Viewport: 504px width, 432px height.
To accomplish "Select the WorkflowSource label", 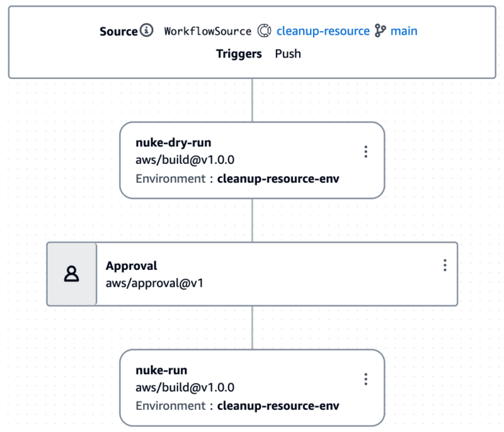I will point(208,31).
